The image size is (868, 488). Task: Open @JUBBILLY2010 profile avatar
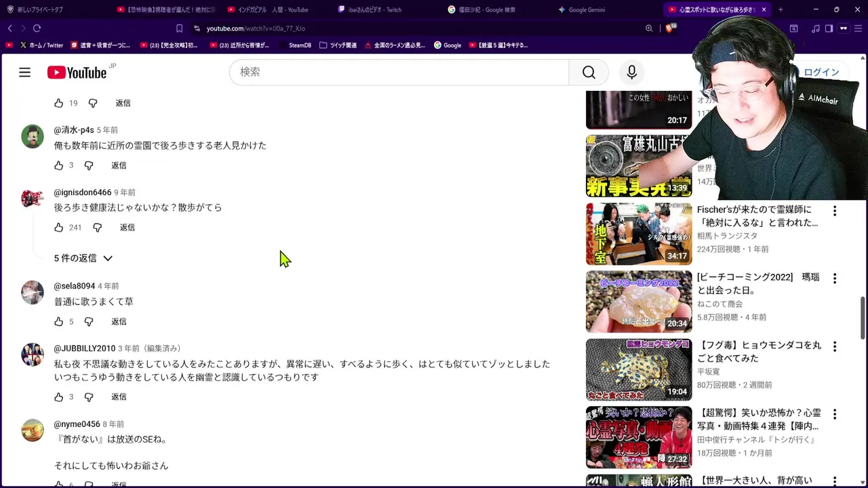point(32,354)
